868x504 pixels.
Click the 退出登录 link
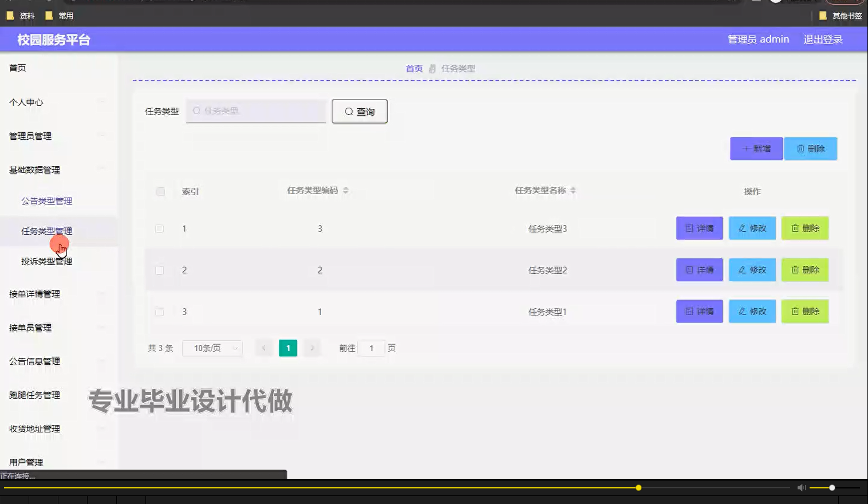tap(823, 40)
